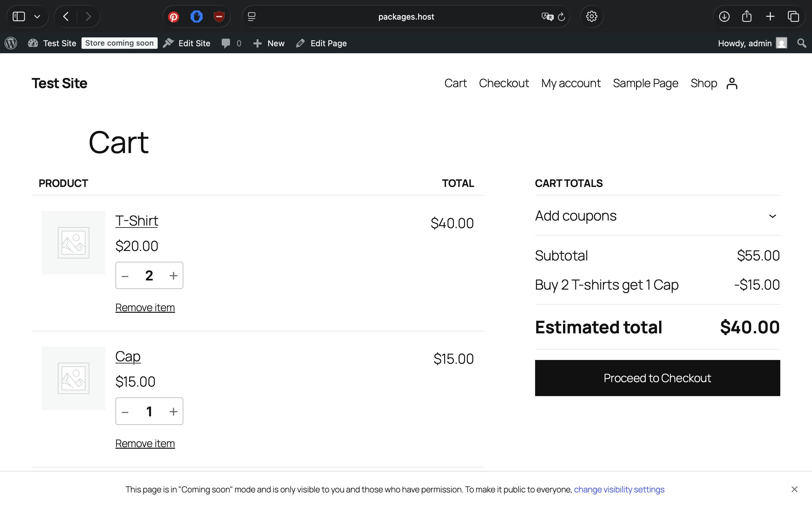Open the downloads icon in toolbar
Image resolution: width=812 pixels, height=507 pixels.
pos(724,16)
